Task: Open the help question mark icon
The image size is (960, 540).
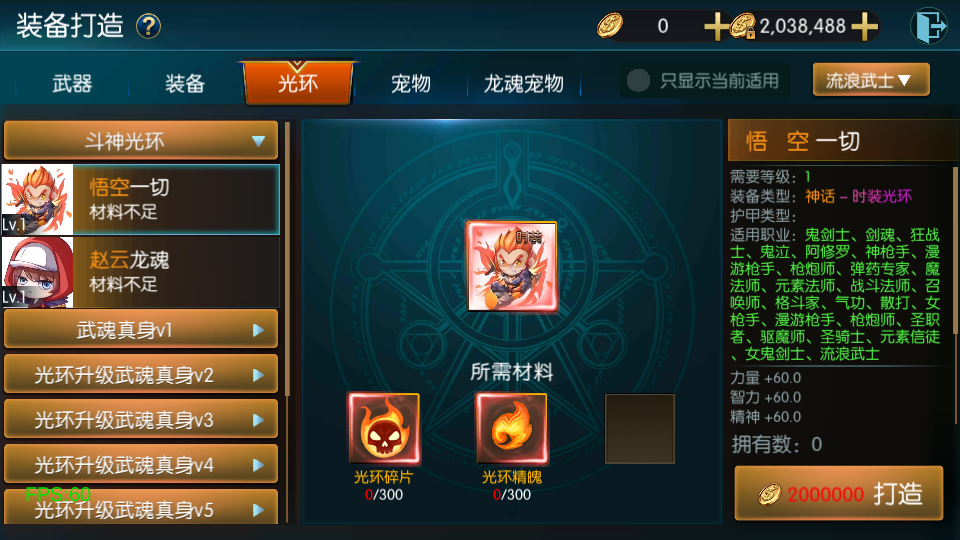Action: 148,26
